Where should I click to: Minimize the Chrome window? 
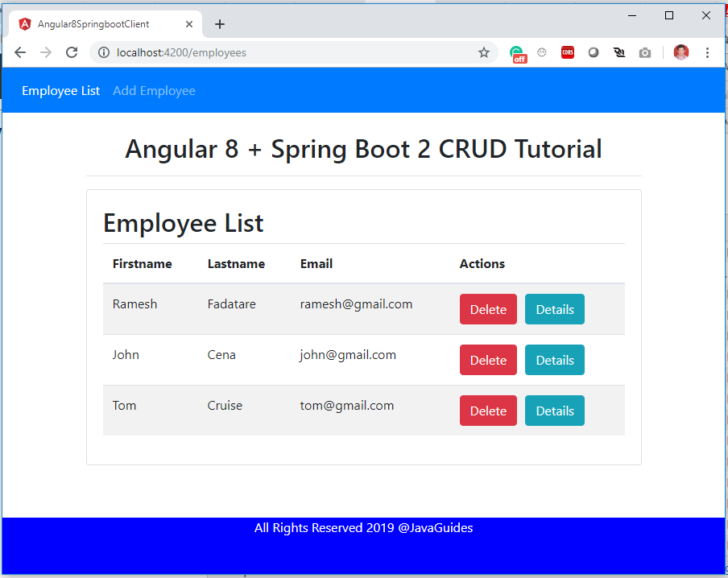(632, 15)
